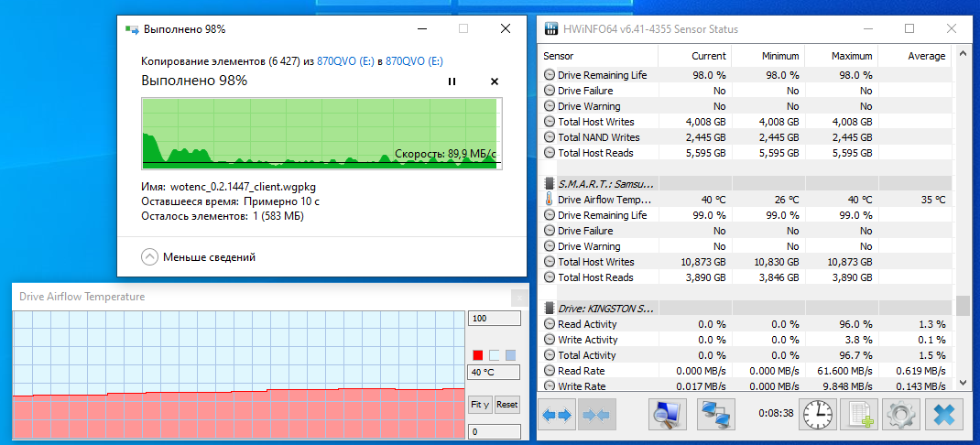Pick the red color swatch in graph window
Image resolution: width=980 pixels, height=445 pixels.
pyautogui.click(x=478, y=355)
